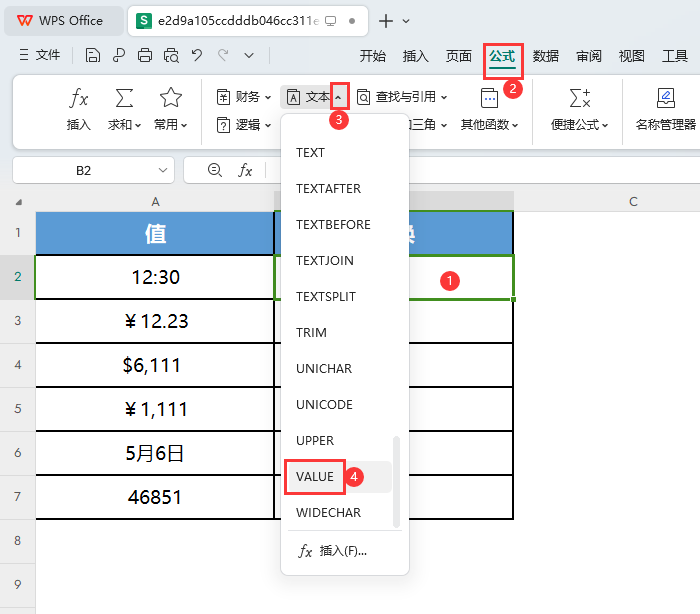Click the function list scrollbar
This screenshot has height=614, width=700.
[x=396, y=482]
